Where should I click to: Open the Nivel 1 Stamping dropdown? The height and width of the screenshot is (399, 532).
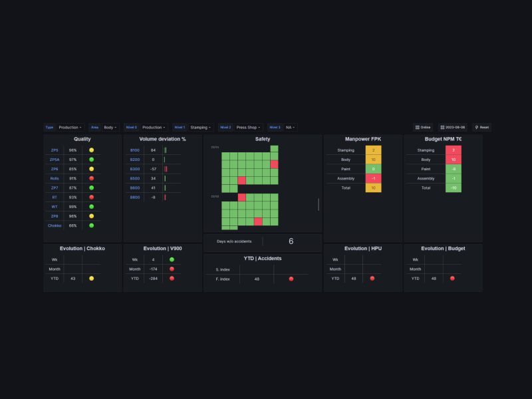click(x=199, y=127)
